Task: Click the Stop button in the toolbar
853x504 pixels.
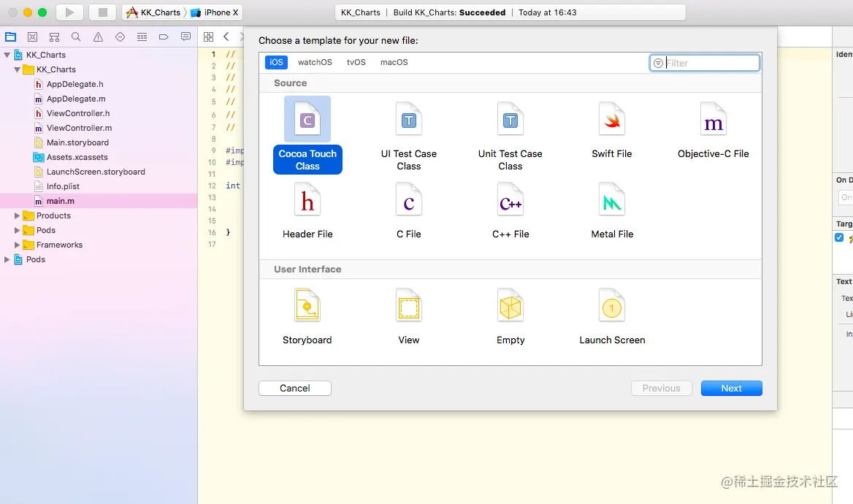Action: coord(101,12)
